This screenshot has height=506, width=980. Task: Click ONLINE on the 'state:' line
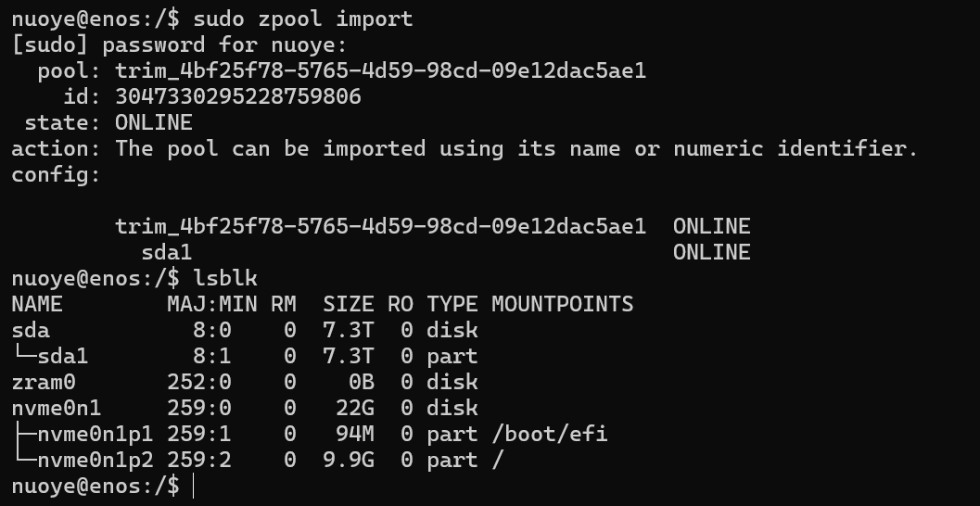click(153, 122)
